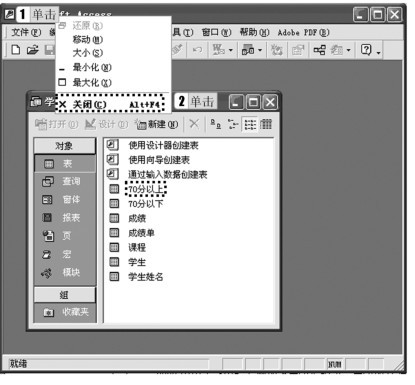The width and height of the screenshot is (415, 385).
Task: Click 使用设计器创建表 shortcut
Action: coord(163,145)
